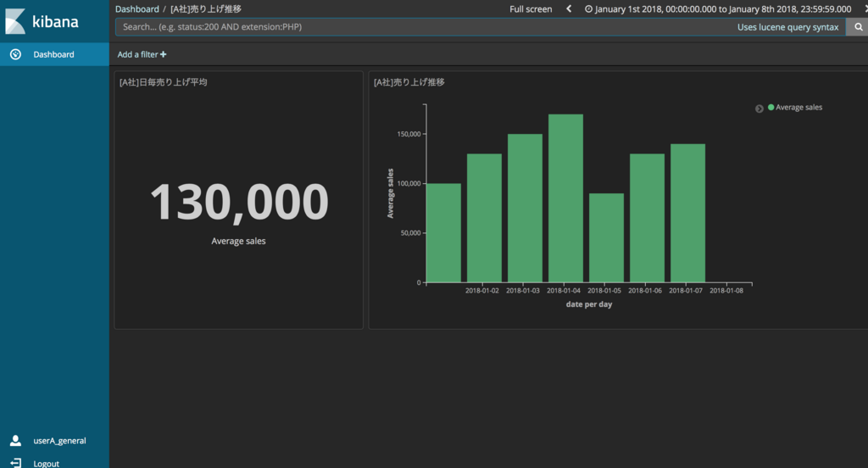
Task: Click the [A社]売り上げ推移 chart panel title
Action: [409, 82]
